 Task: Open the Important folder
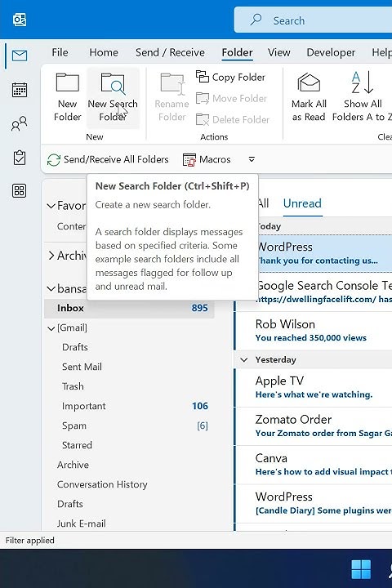pos(129,406)
